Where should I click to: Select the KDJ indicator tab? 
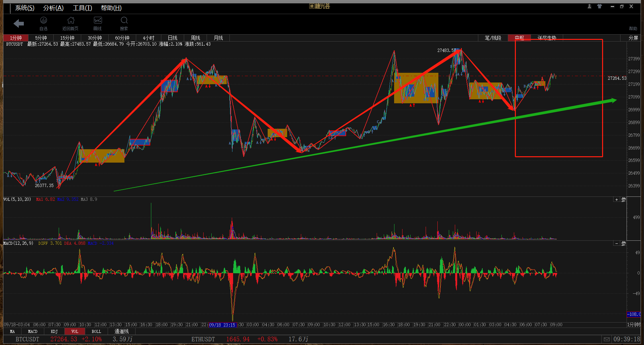tap(54, 331)
